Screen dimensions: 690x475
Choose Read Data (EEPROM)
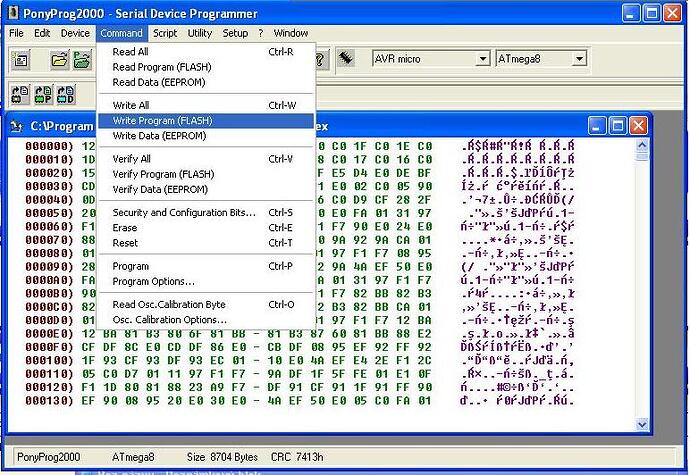click(206, 82)
